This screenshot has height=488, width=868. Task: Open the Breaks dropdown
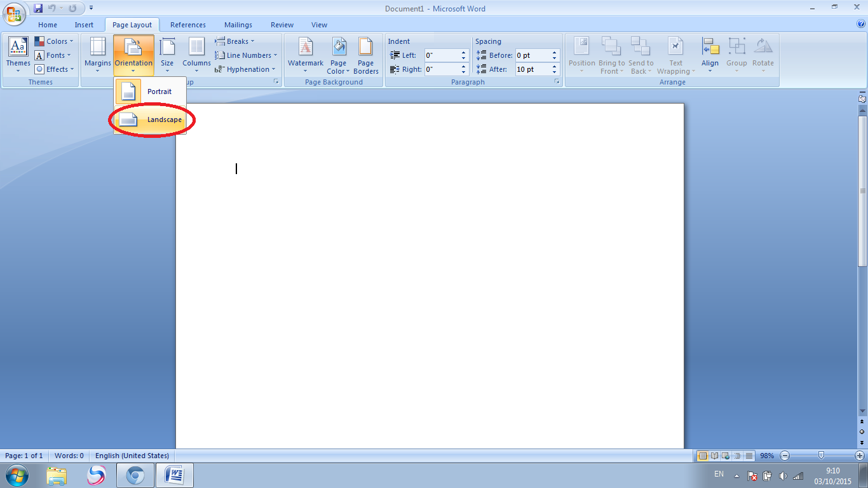pyautogui.click(x=234, y=41)
